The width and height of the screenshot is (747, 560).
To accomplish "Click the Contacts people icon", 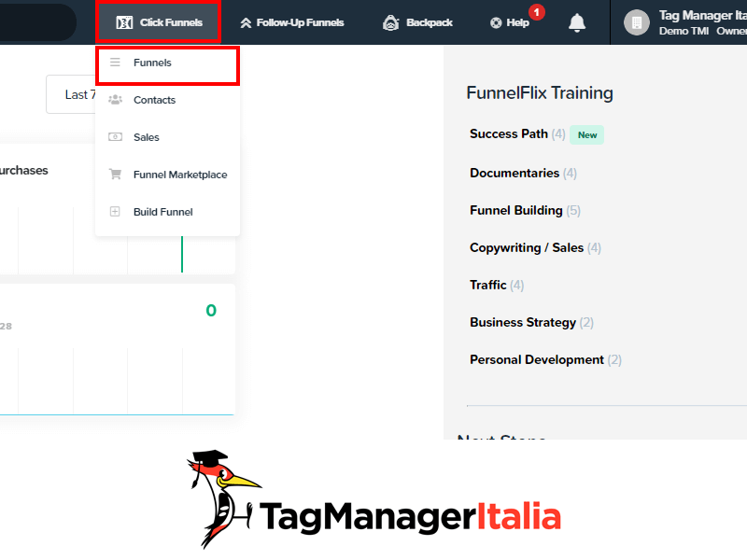I will 115,100.
